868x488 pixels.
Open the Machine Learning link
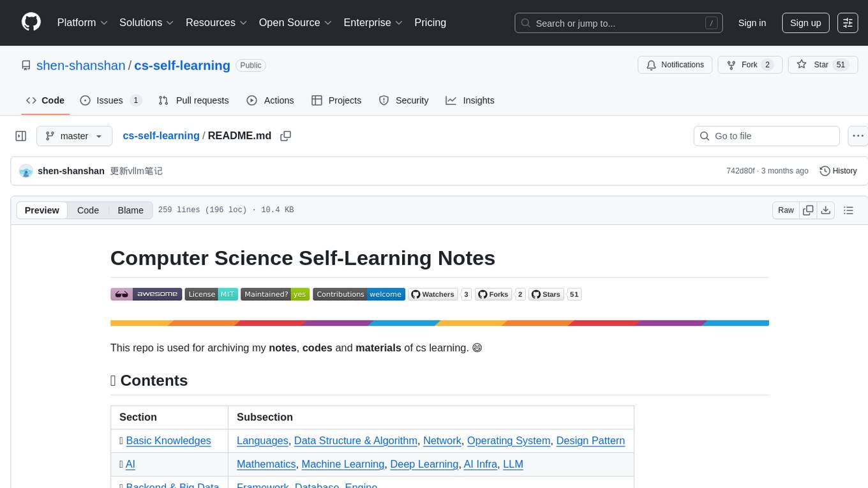(x=343, y=464)
